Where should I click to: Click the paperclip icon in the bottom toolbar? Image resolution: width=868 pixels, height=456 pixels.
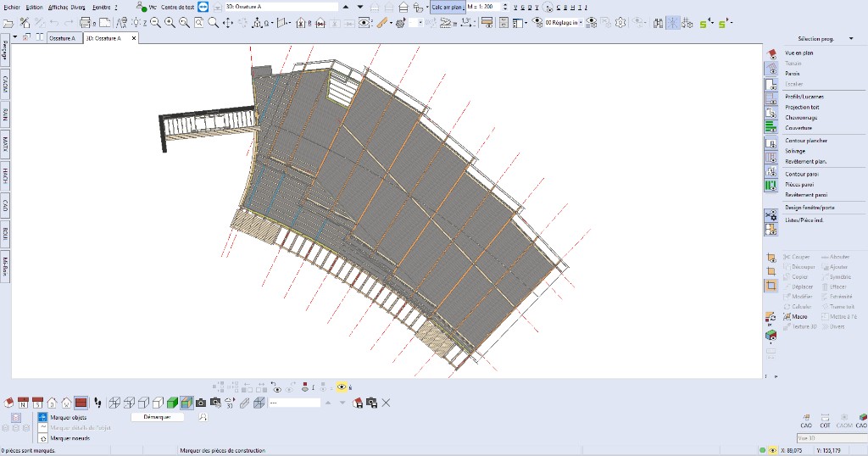[x=244, y=403]
